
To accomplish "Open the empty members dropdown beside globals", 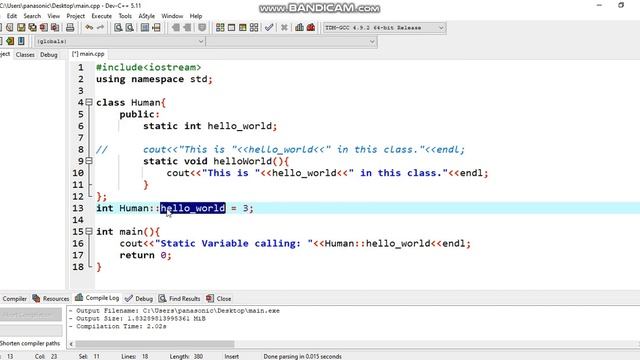I will click(x=291, y=41).
